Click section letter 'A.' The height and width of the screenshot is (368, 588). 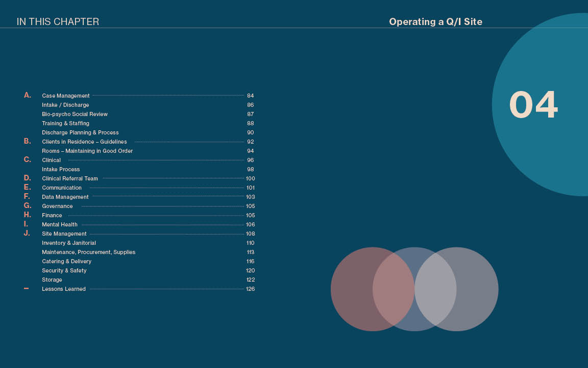(28, 95)
